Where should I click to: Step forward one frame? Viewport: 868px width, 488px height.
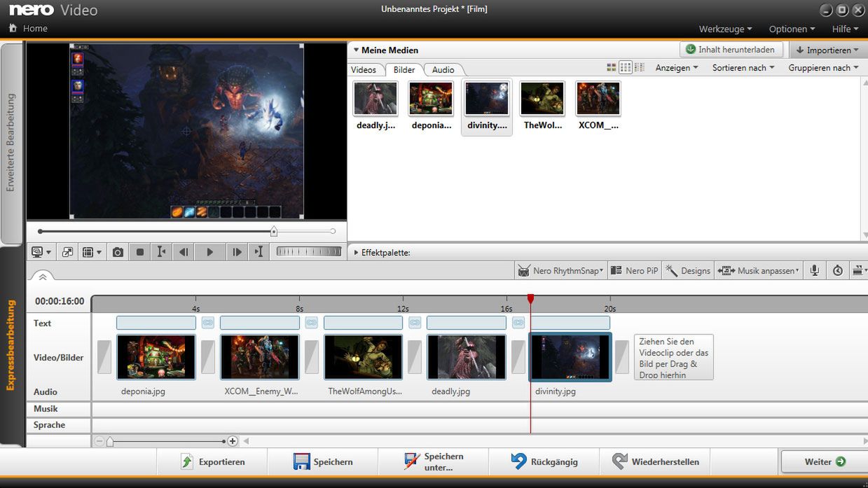click(x=237, y=252)
